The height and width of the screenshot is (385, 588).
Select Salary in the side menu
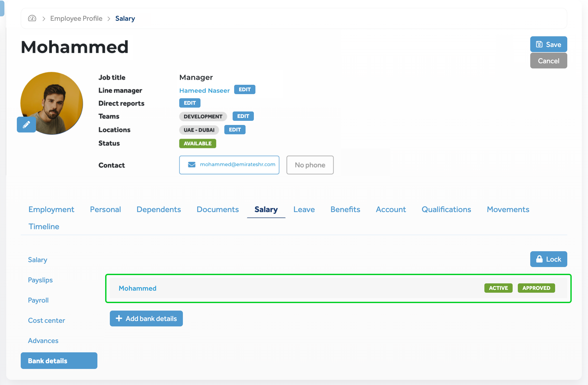38,260
